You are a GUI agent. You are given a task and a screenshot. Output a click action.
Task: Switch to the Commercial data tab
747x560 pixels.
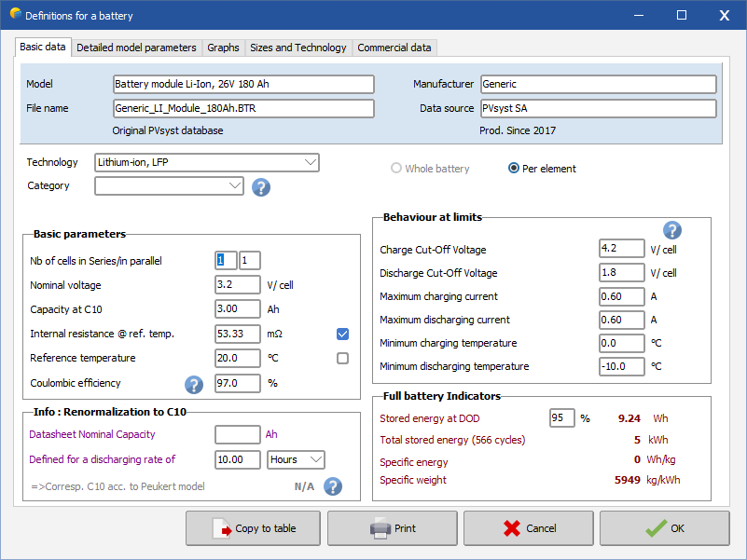point(394,48)
